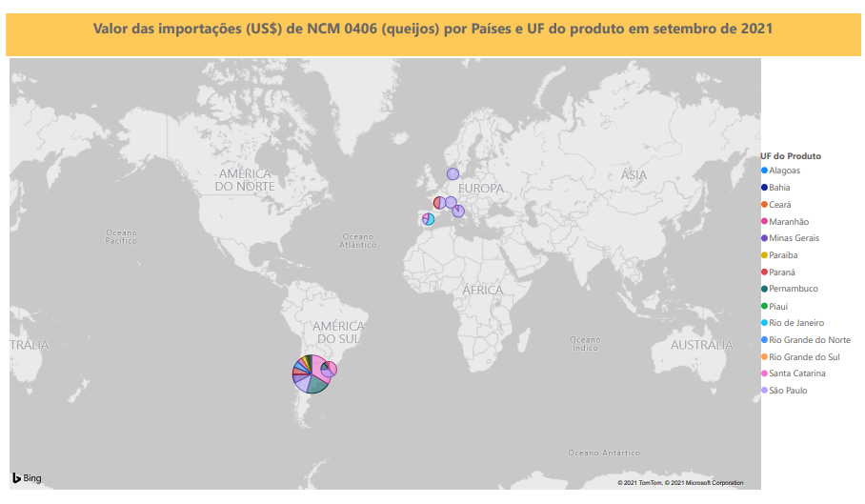
Task: Click the Oceano Pacífico label
Action: (x=121, y=236)
